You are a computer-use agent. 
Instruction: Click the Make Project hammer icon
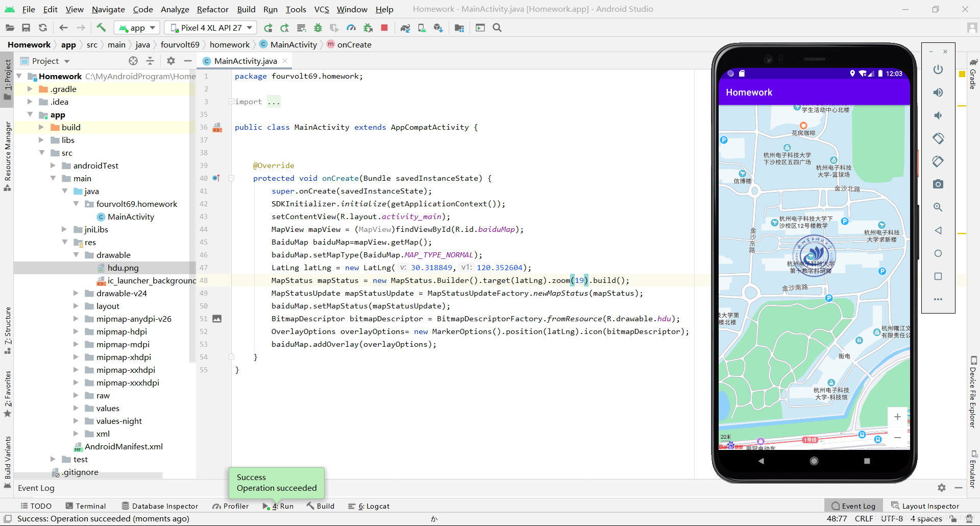[x=101, y=28]
